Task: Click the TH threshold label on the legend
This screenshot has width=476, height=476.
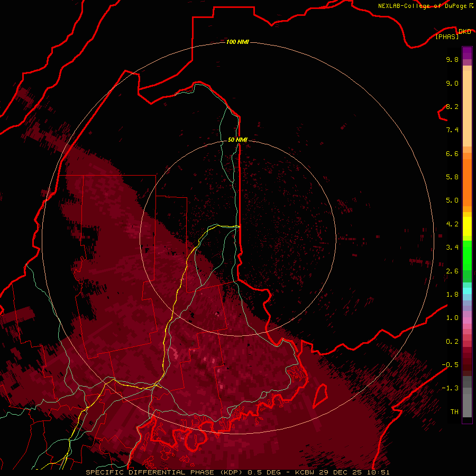Action: pos(454,412)
